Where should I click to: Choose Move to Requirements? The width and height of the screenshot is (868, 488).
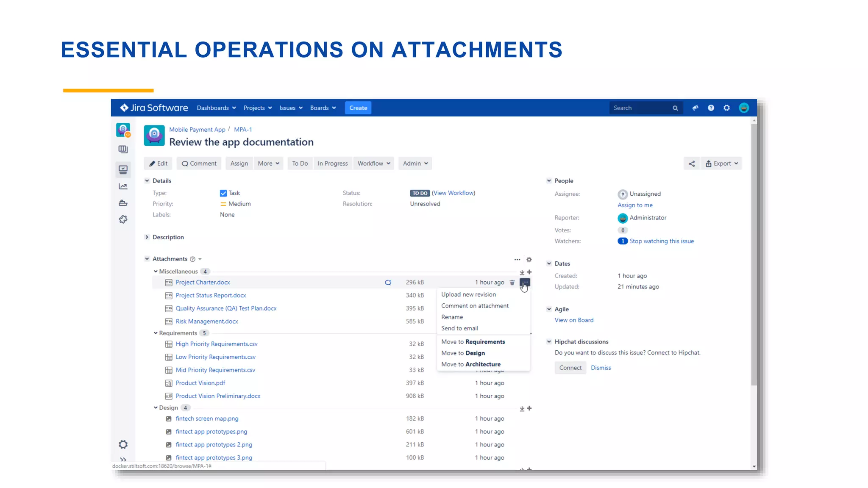click(473, 342)
